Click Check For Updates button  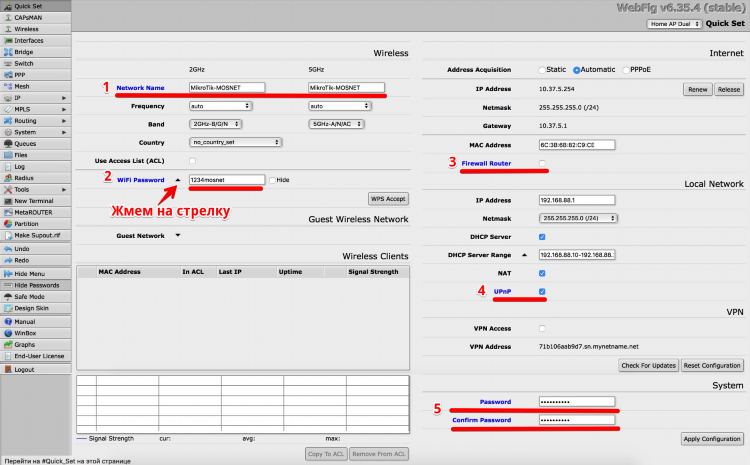pos(648,365)
